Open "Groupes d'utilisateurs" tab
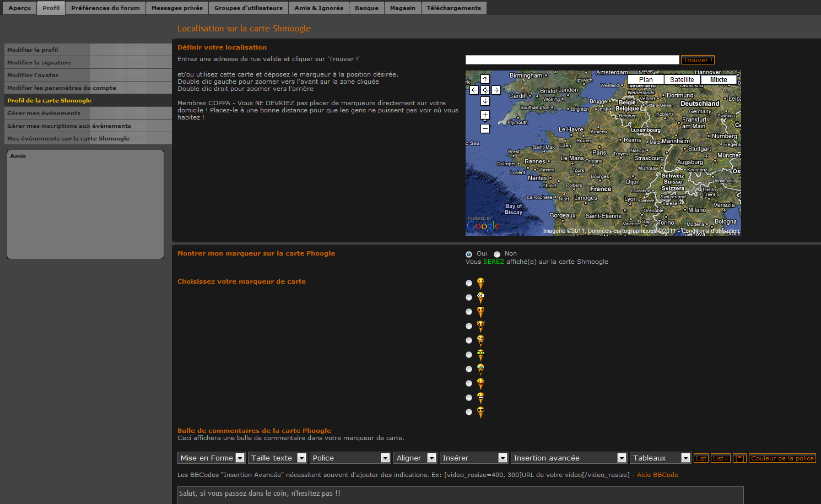This screenshot has height=504, width=821. [x=249, y=8]
